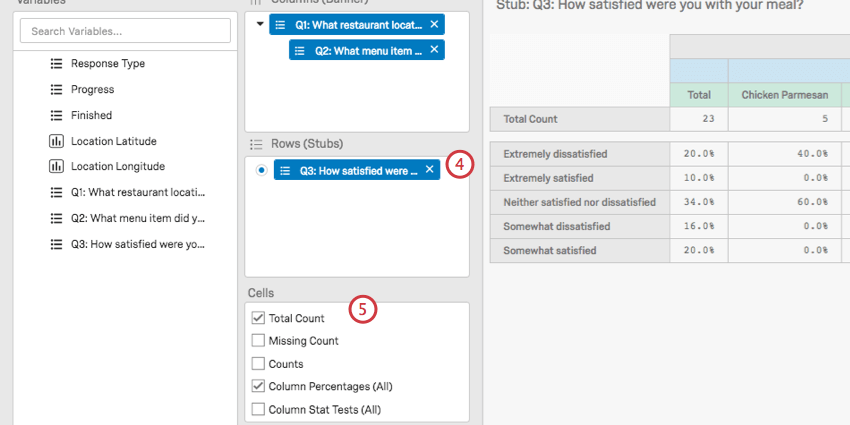
Task: Select the Q3 row stub radio button
Action: point(262,171)
